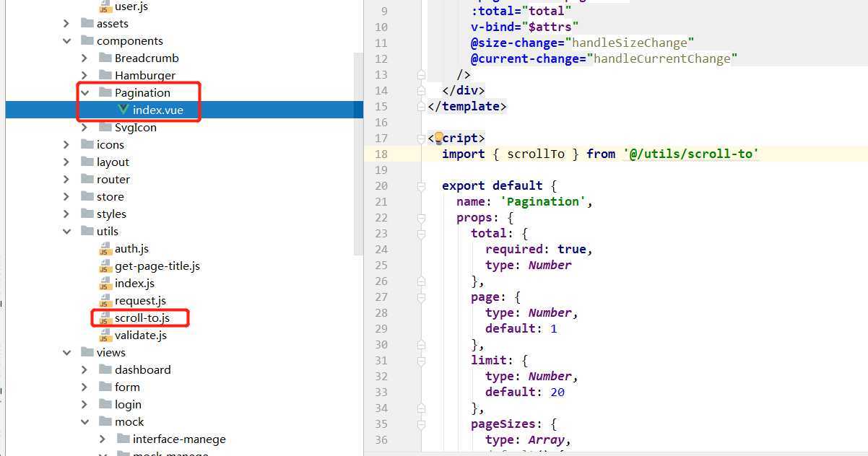Image resolution: width=868 pixels, height=456 pixels.
Task: Click the layout folder icon
Action: tap(87, 162)
